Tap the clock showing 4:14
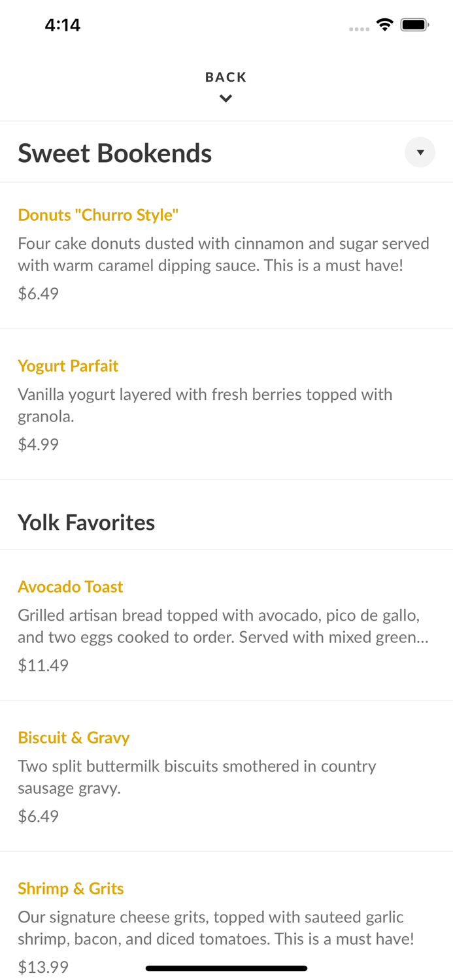Image resolution: width=453 pixels, height=980 pixels. [x=63, y=24]
